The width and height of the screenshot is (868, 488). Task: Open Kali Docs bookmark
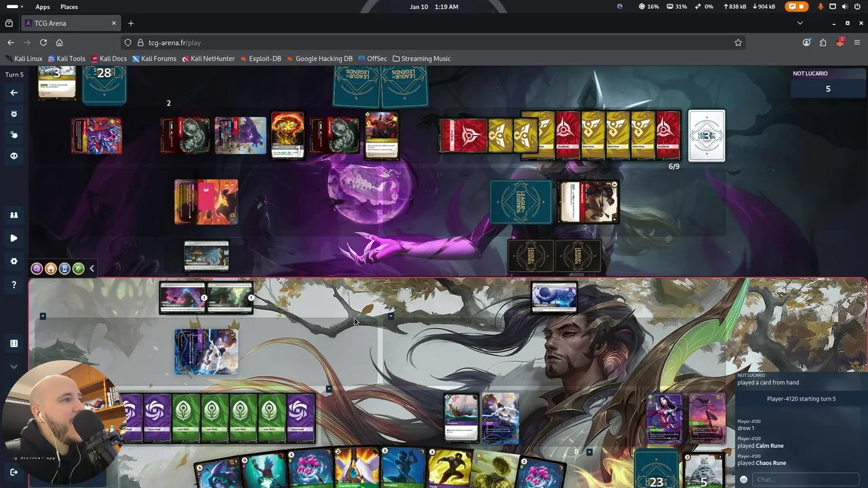[109, 58]
